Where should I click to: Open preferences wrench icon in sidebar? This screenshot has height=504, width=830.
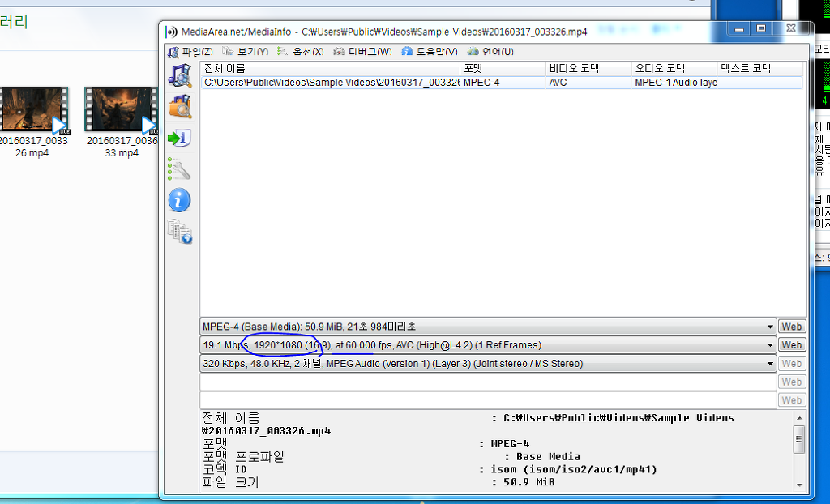click(x=179, y=169)
